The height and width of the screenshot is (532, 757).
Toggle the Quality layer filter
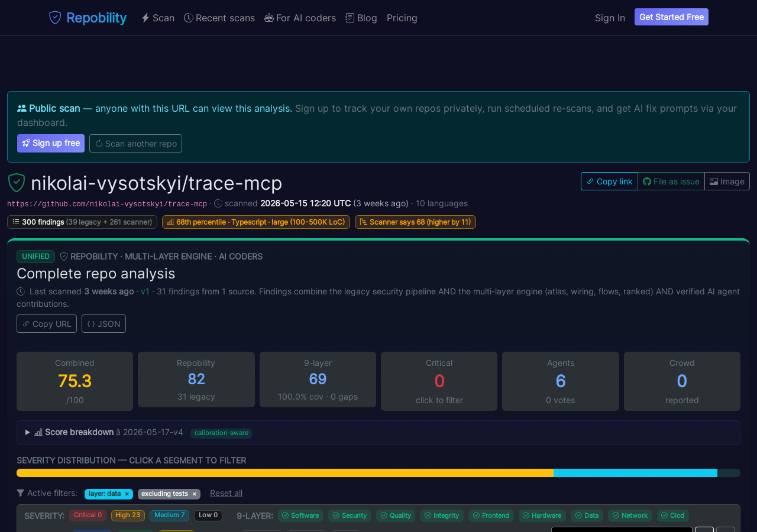coord(396,515)
